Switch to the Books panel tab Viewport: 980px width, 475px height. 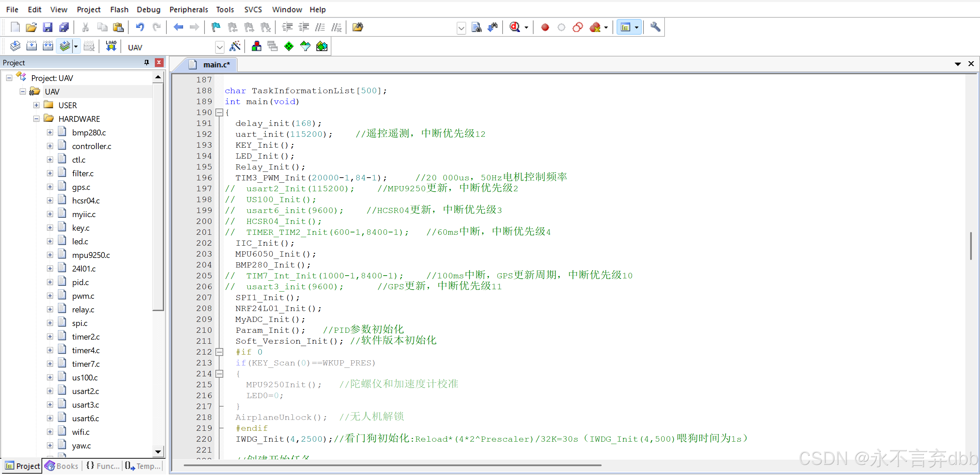click(x=62, y=466)
